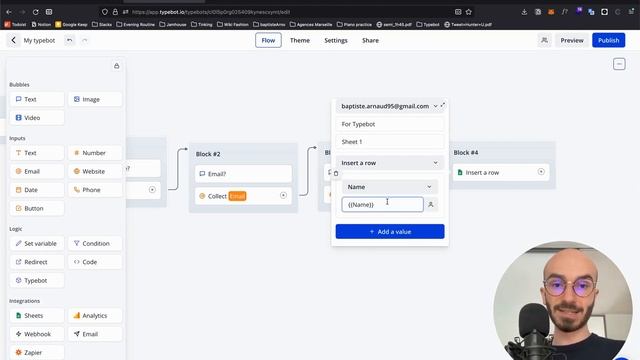Open the Typebot bookmarks folder
The image size is (640, 360).
coord(428,24)
